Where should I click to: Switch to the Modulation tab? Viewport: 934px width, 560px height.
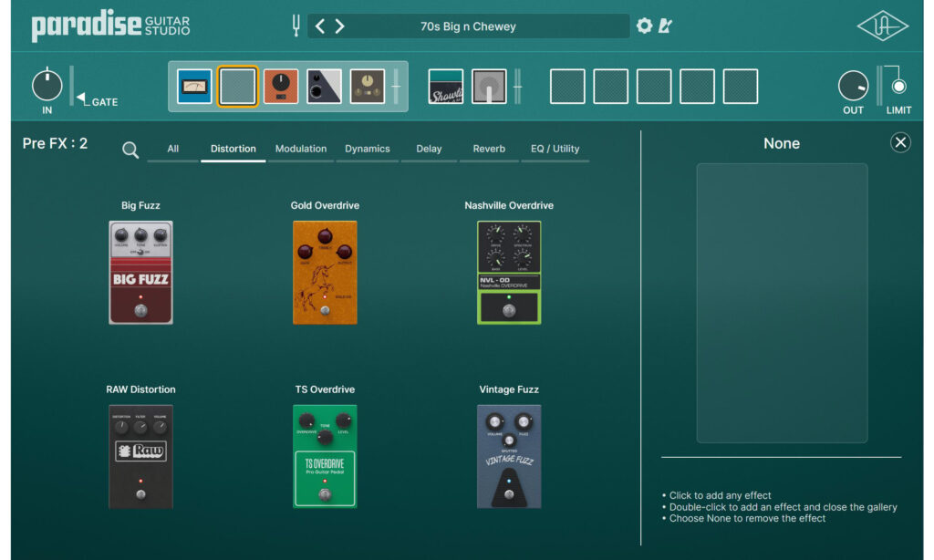click(301, 149)
